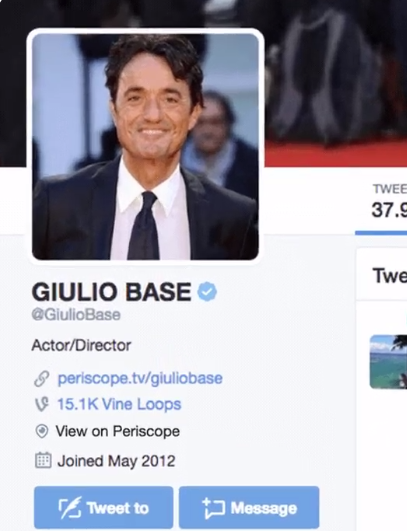Click the speech bubble icon on Message
This screenshot has height=531, width=407.
tap(213, 508)
